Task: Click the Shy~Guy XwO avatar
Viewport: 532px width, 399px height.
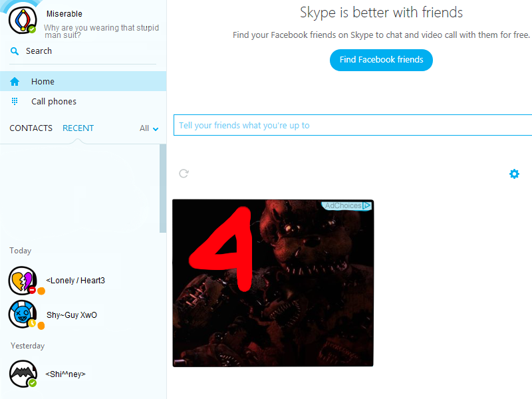Action: tap(22, 314)
